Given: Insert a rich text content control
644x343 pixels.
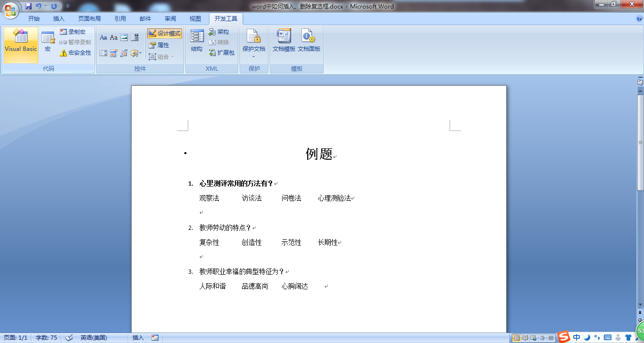Looking at the screenshot, I should coord(103,38).
